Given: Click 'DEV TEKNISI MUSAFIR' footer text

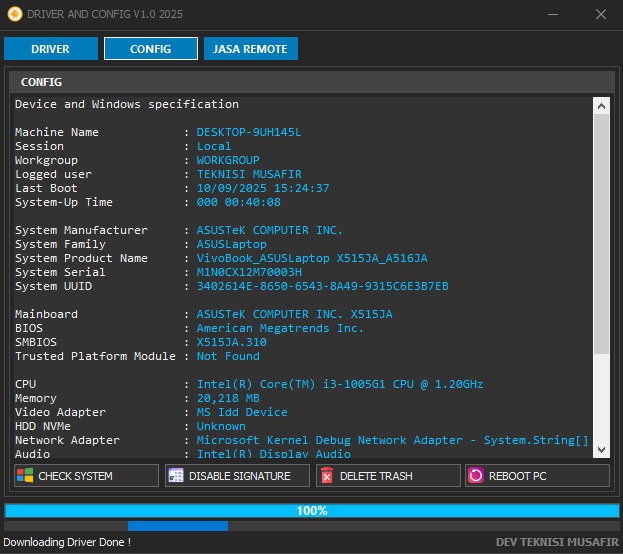Looking at the screenshot, I should (x=557, y=542).
